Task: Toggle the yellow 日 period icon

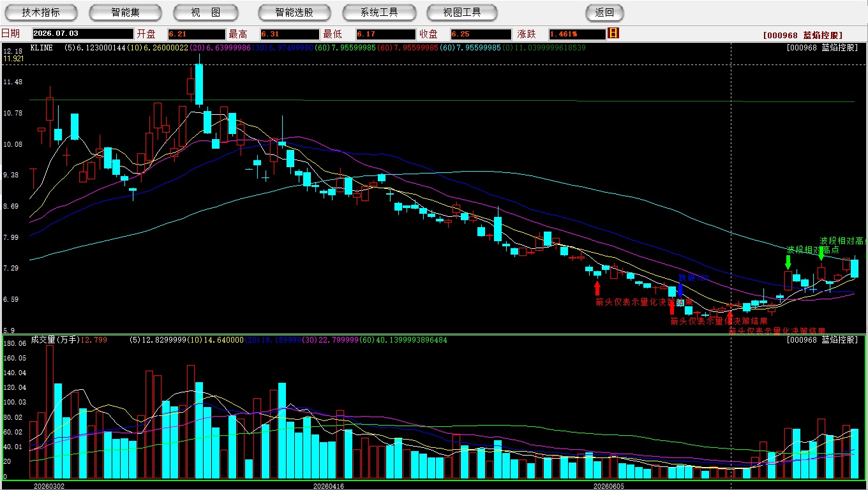Action: 613,33
